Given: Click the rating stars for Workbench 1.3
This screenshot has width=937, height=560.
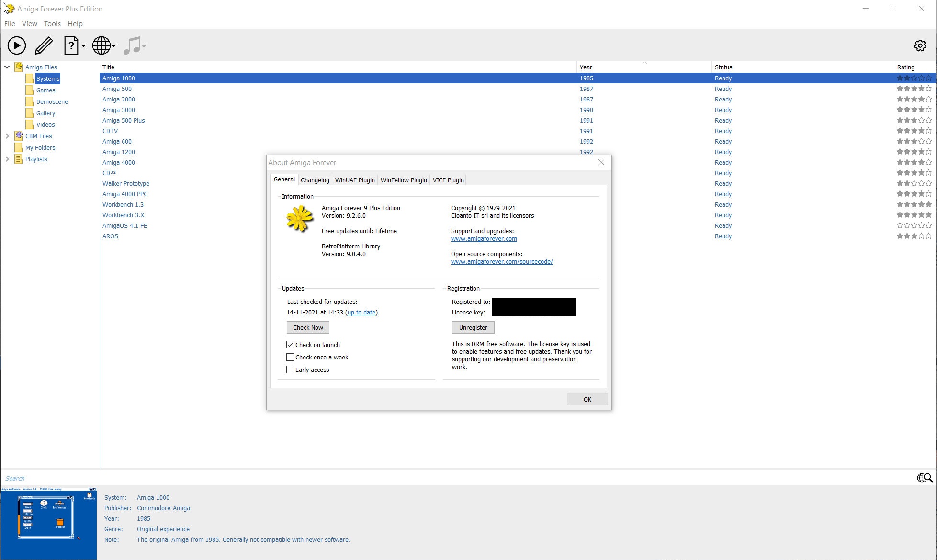Looking at the screenshot, I should [914, 204].
